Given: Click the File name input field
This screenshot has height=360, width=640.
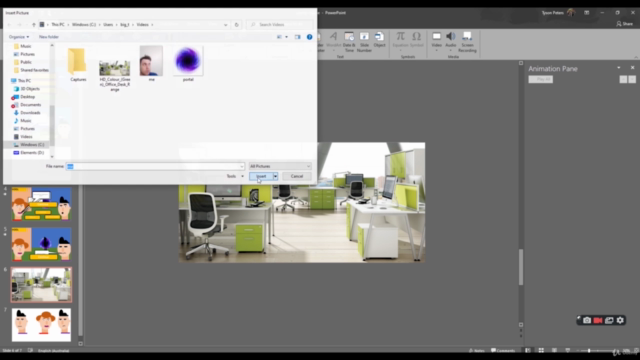Looking at the screenshot, I should pyautogui.click(x=155, y=166).
